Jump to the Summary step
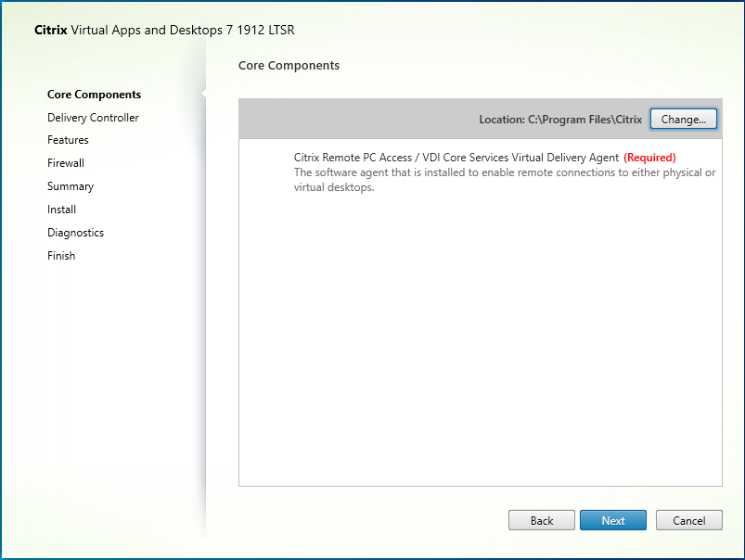This screenshot has width=745, height=560. click(x=71, y=186)
